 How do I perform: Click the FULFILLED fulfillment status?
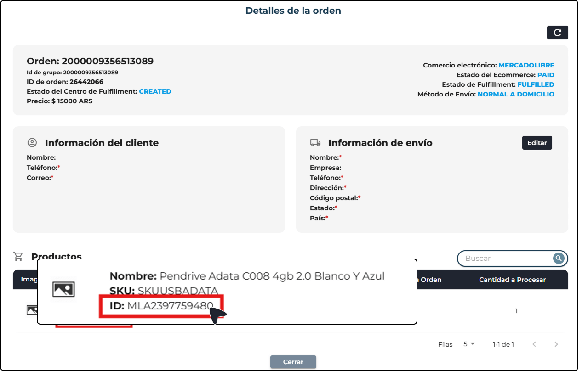[x=536, y=84]
